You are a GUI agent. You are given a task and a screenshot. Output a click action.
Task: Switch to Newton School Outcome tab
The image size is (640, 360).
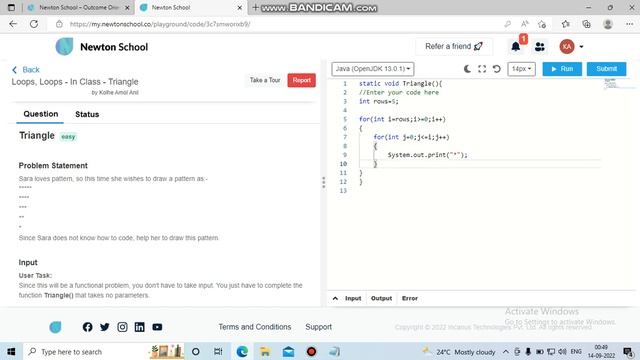point(79,7)
